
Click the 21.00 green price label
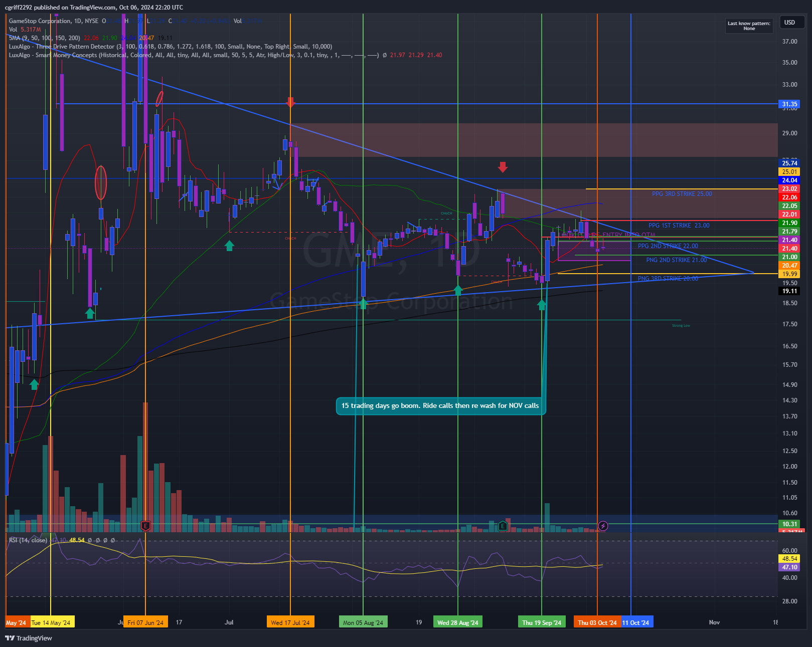[x=789, y=257]
